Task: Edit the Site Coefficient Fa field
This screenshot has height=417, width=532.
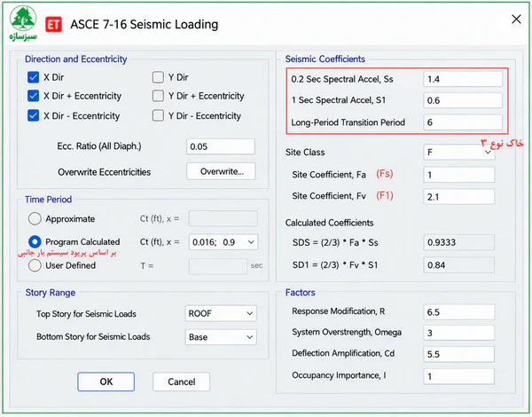Action: pos(459,175)
